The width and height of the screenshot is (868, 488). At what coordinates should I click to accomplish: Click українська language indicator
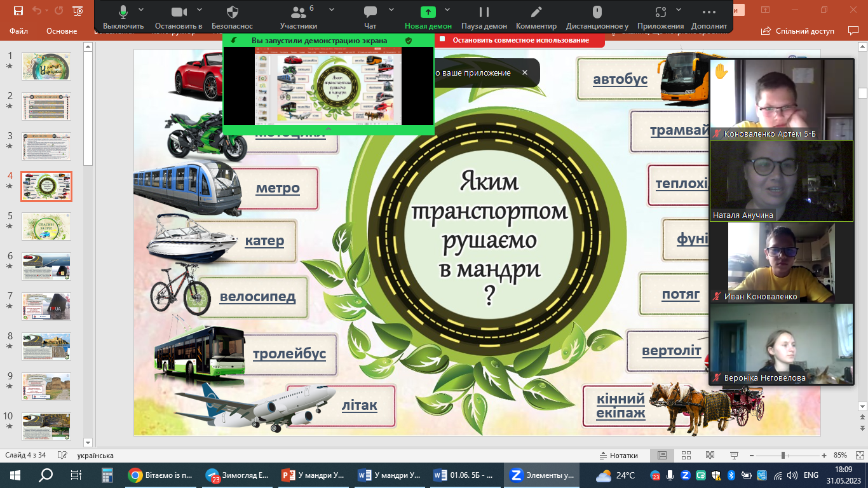(x=95, y=456)
